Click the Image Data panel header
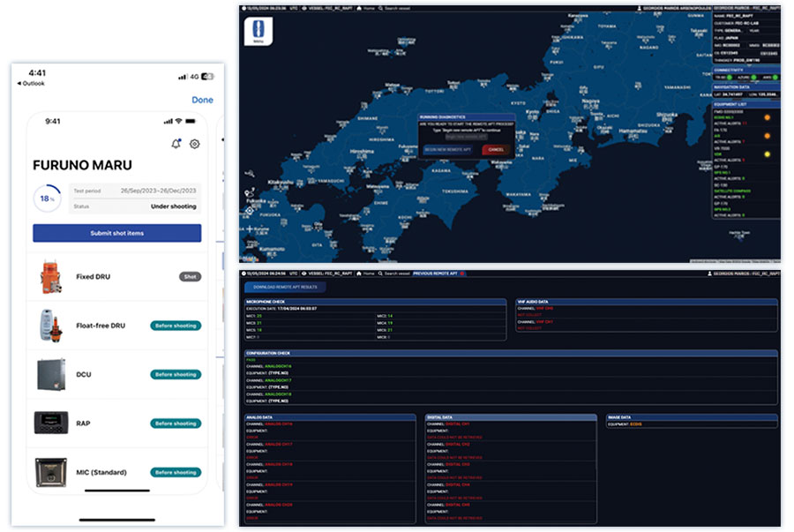Screen dimensions: 794x532 point(692,417)
